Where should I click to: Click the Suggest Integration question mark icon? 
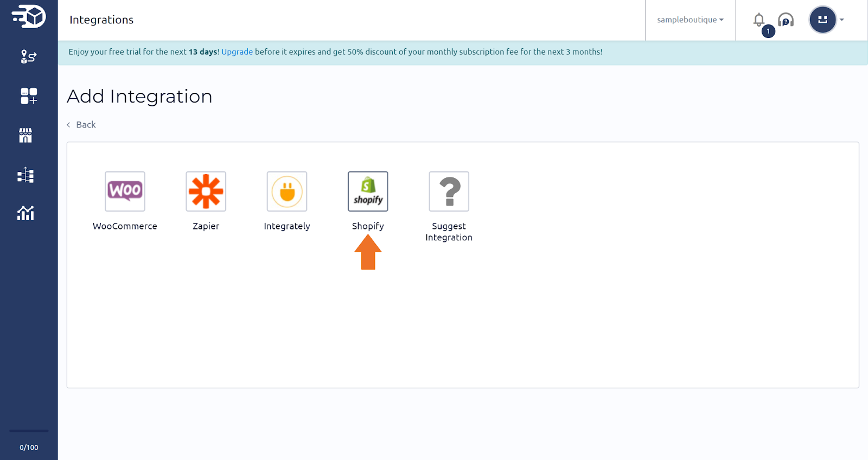point(449,191)
